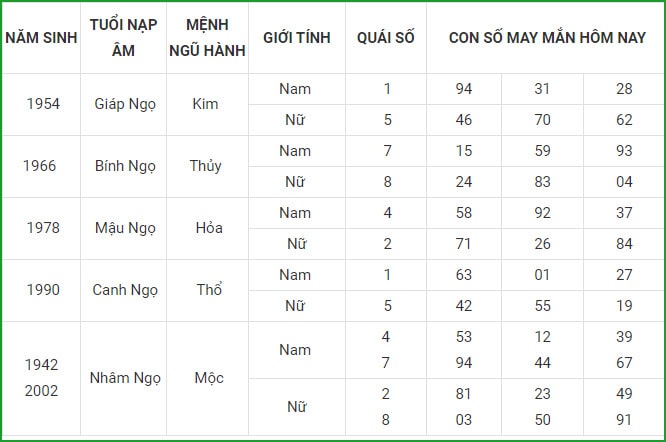Click the MỆNH NGŨ HÀNH header
The width and height of the screenshot is (666, 442).
click(x=207, y=37)
